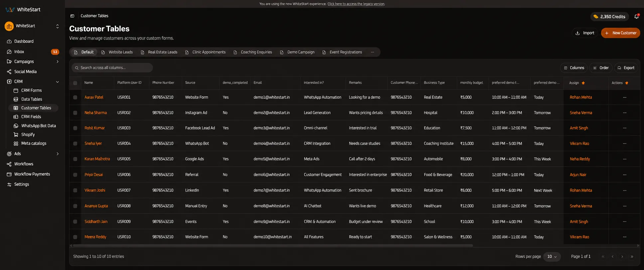
Task: Switch to the Website Leads tab
Action: click(117, 52)
